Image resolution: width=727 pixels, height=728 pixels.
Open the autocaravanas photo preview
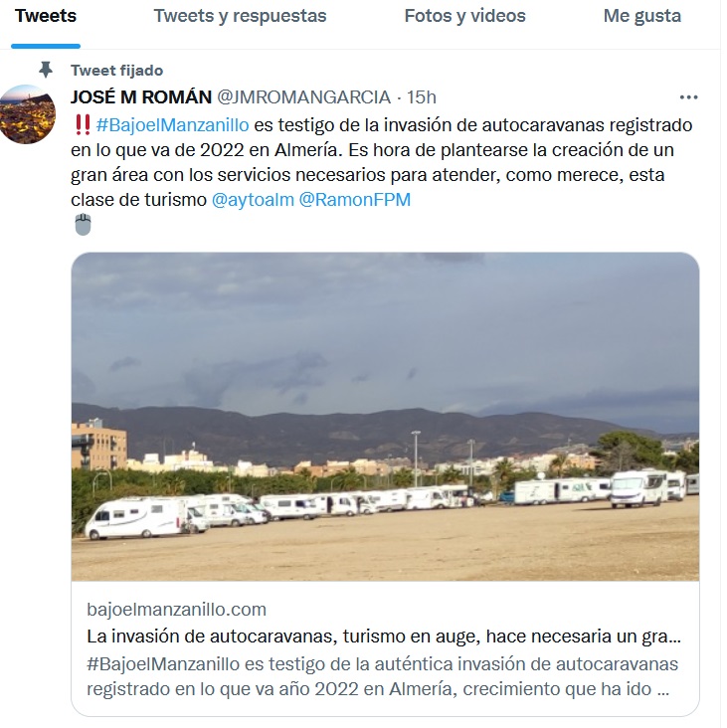(385, 417)
